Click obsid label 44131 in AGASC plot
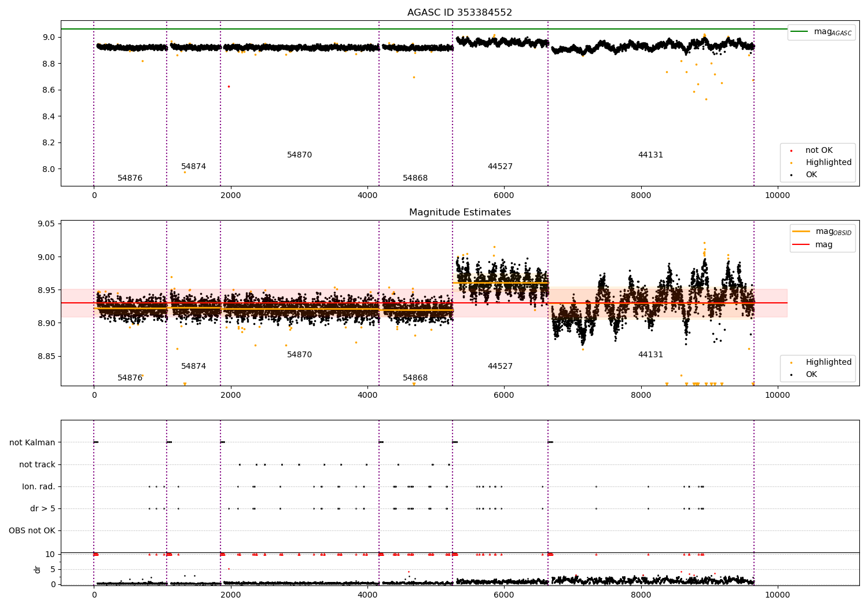 650,155
